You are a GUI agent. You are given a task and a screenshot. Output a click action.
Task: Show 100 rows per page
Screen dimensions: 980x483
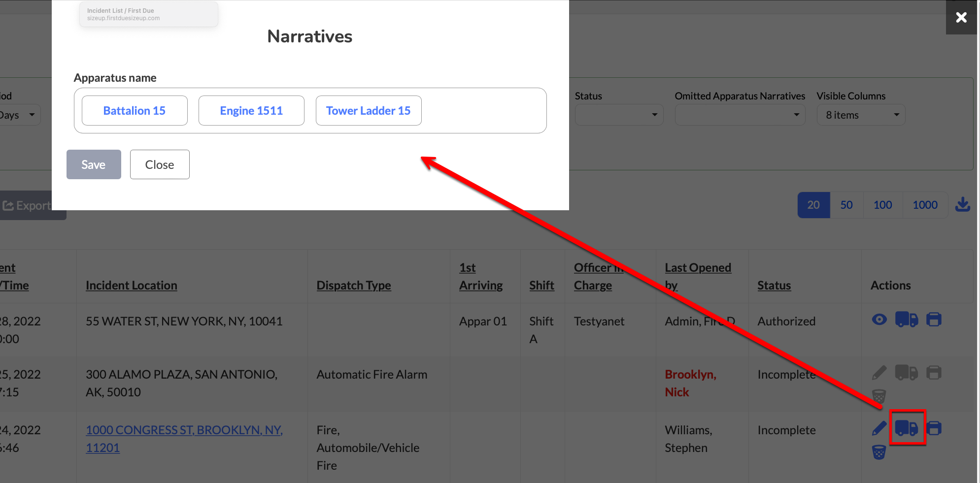(x=883, y=205)
